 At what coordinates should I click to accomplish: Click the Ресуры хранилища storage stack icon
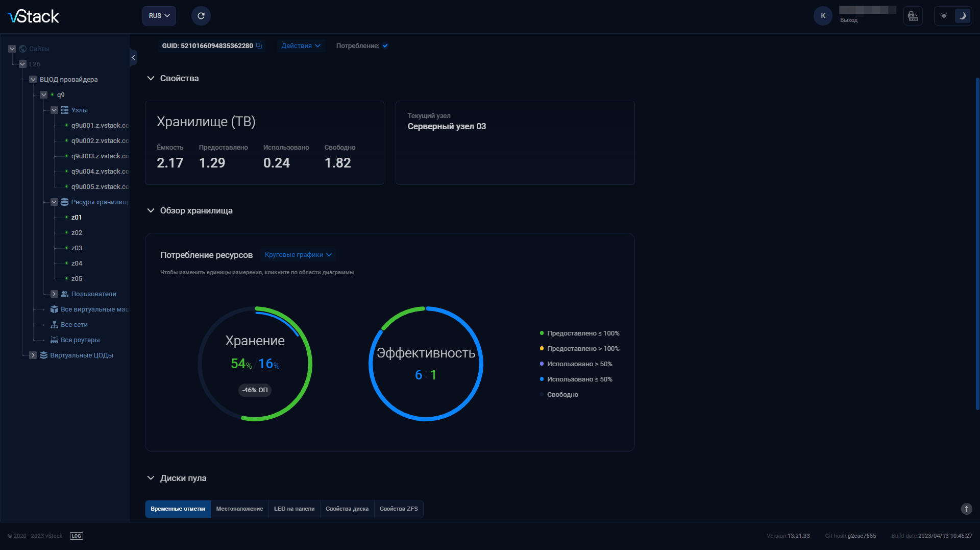(64, 202)
